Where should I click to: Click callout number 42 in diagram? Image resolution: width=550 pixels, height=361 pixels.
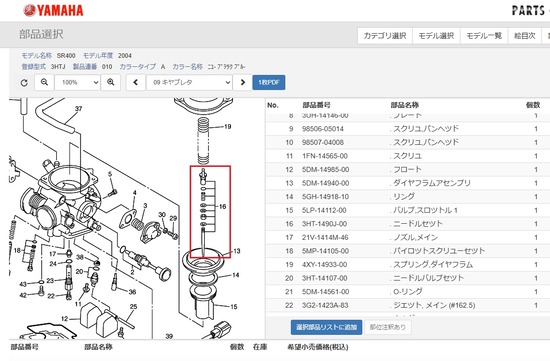pyautogui.click(x=23, y=295)
